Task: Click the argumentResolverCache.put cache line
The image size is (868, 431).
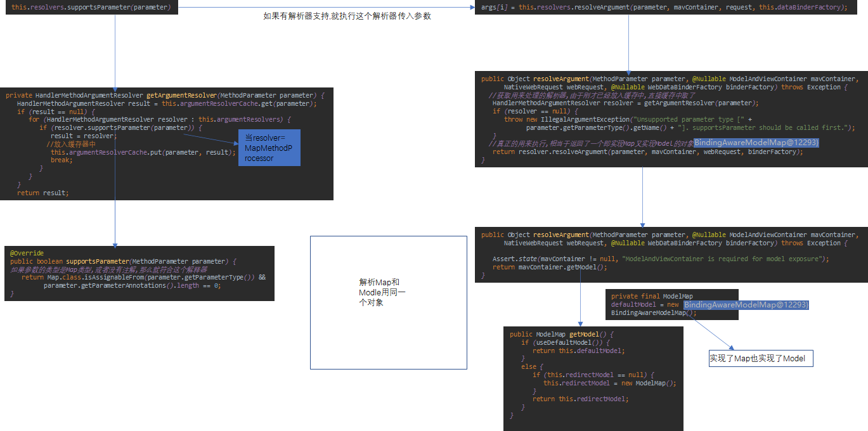Action: coord(143,151)
